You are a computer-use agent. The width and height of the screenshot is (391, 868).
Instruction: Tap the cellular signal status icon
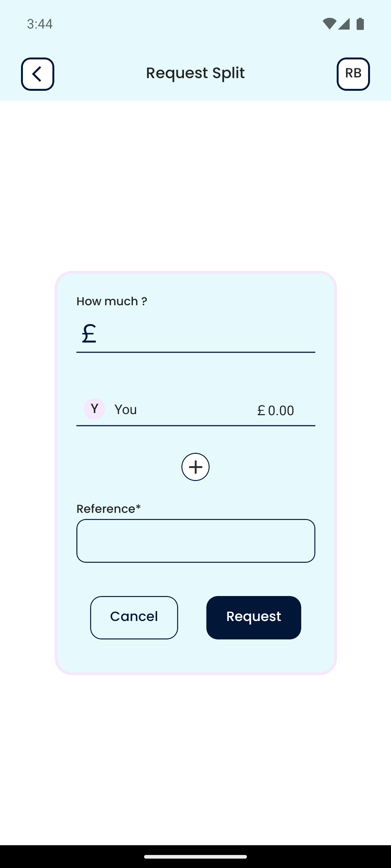click(344, 24)
